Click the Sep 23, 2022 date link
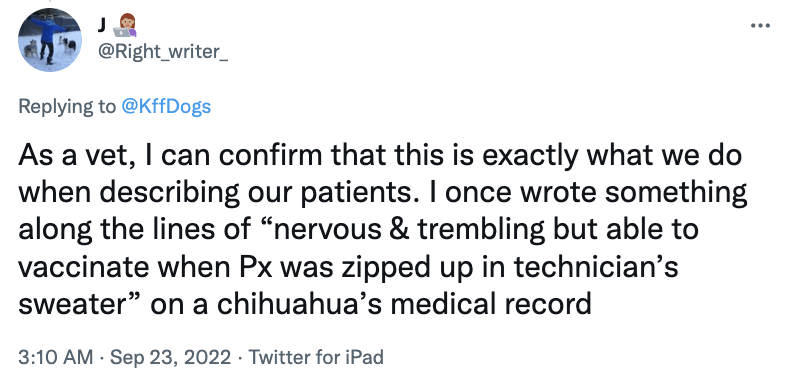This screenshot has height=380, width=786. point(170,357)
